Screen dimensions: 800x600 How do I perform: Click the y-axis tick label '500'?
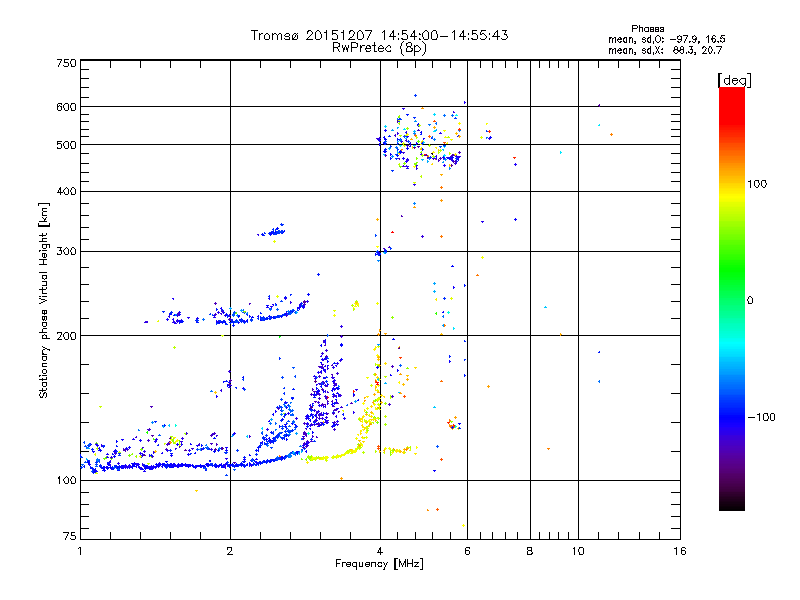(x=66, y=145)
